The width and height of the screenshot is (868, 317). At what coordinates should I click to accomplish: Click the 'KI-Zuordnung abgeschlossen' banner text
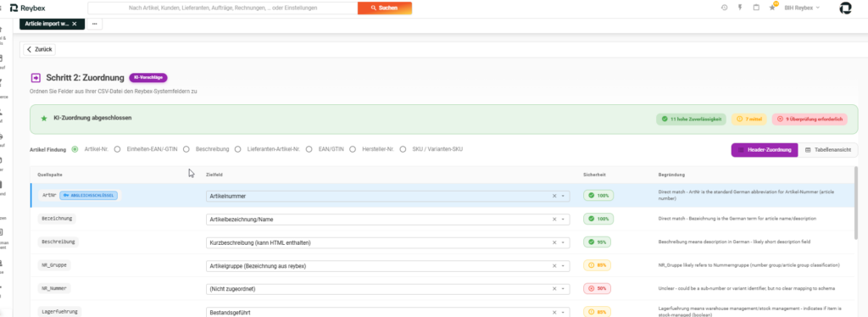[92, 118]
